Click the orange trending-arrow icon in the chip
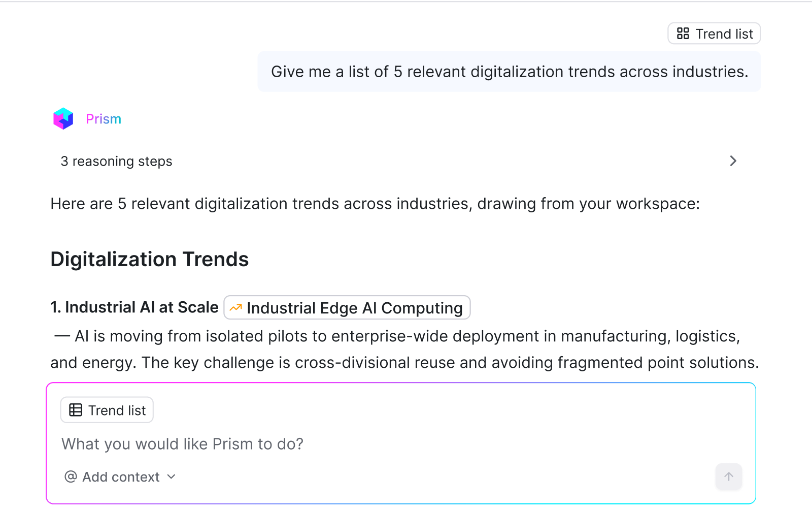The width and height of the screenshot is (812, 508). click(235, 308)
